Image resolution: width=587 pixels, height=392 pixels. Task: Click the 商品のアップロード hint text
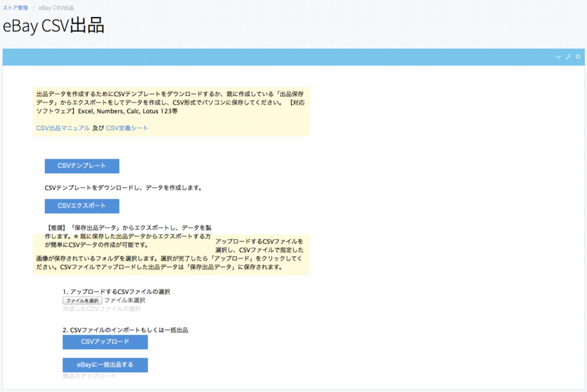[89, 376]
